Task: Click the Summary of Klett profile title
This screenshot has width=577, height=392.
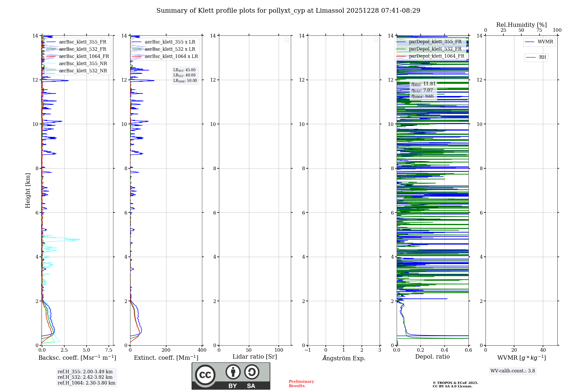Action: pyautogui.click(x=288, y=11)
